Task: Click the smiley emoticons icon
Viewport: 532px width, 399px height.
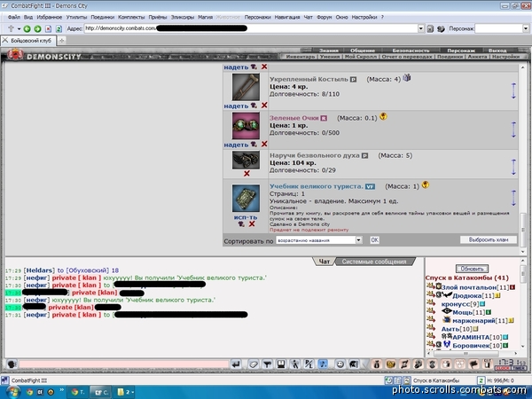Action: pyautogui.click(x=340, y=364)
